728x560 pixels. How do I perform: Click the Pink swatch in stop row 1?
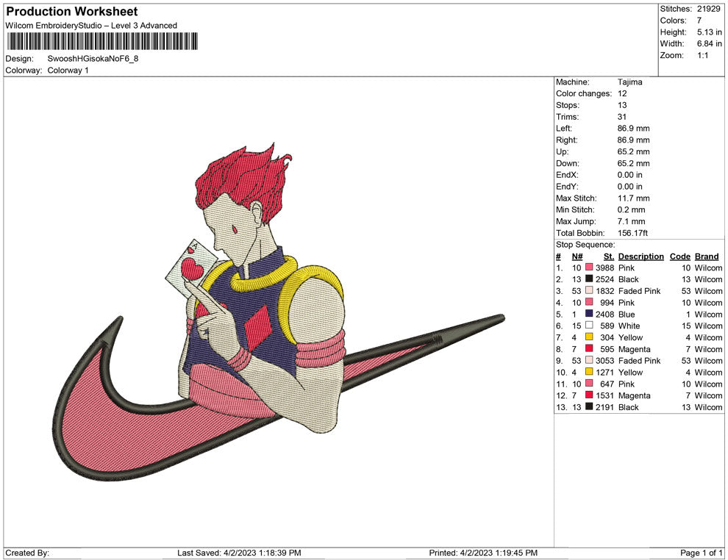[589, 268]
